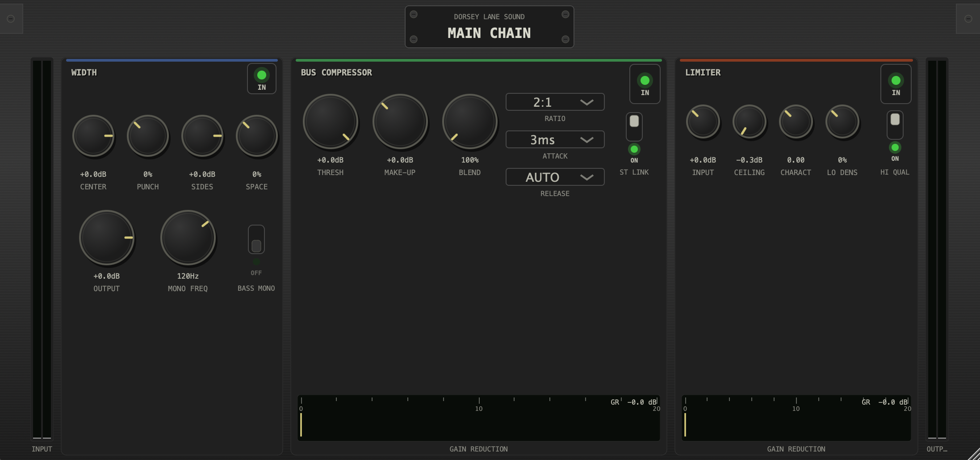Click the BLEND knob
This screenshot has height=460, width=980.
point(470,121)
